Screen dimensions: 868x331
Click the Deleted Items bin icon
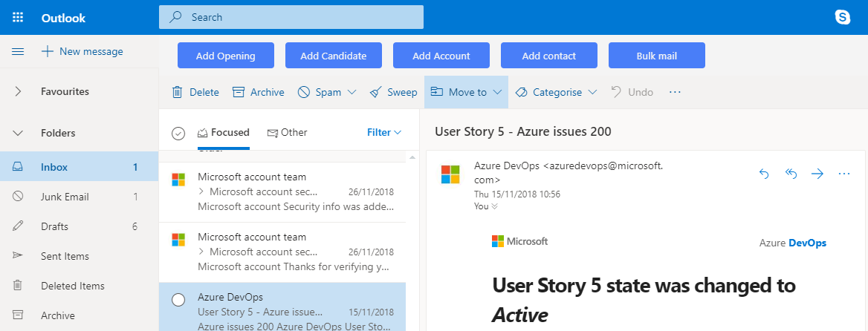tap(18, 286)
